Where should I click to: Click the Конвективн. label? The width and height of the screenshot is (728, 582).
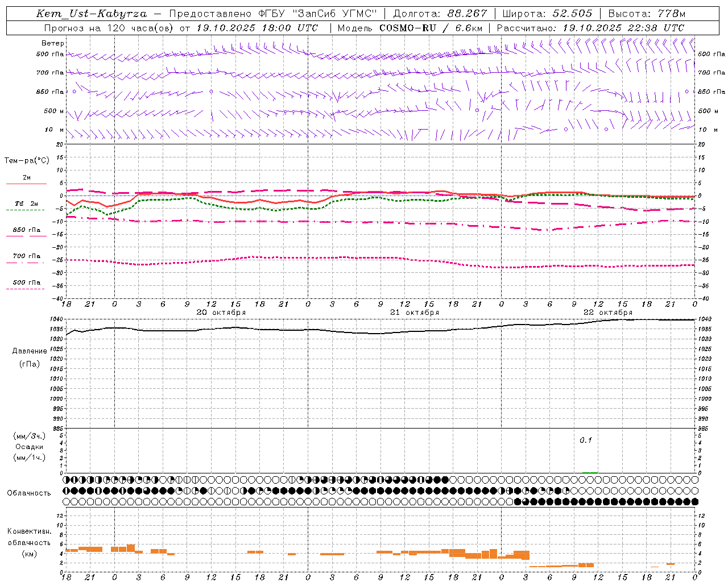(x=29, y=531)
